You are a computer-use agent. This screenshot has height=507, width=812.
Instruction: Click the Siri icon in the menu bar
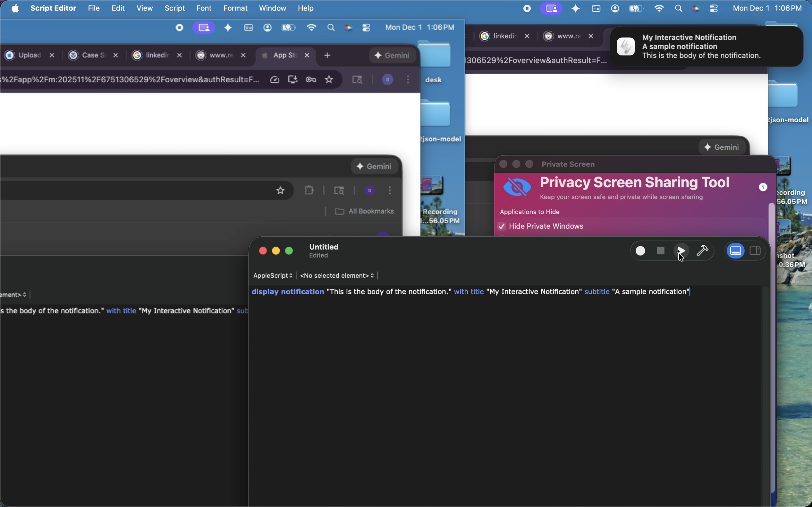coord(697,8)
